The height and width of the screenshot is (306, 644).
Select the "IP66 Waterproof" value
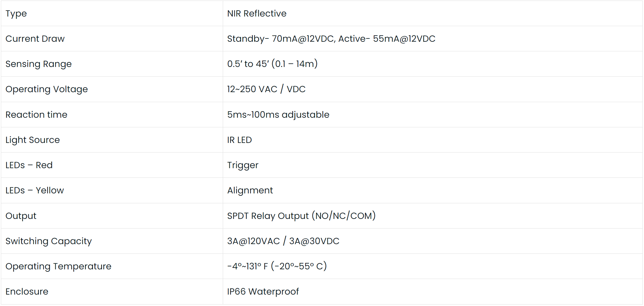(x=263, y=292)
